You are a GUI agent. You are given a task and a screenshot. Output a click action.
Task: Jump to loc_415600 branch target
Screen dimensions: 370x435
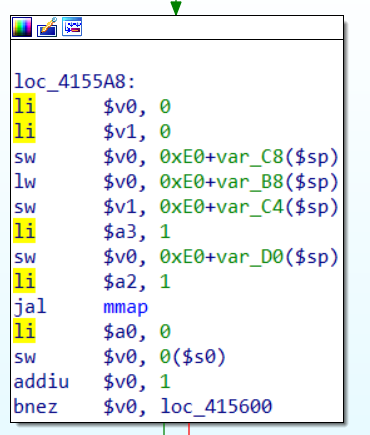pos(216,407)
